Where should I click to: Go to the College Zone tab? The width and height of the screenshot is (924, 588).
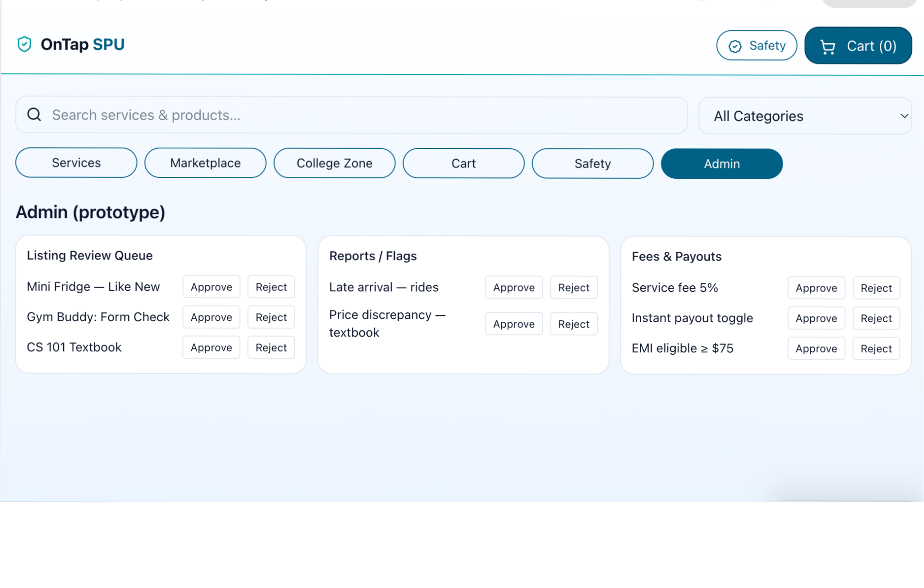334,163
